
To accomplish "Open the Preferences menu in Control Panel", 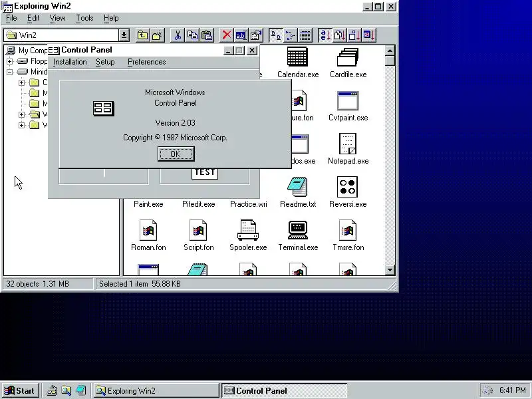I will [146, 62].
